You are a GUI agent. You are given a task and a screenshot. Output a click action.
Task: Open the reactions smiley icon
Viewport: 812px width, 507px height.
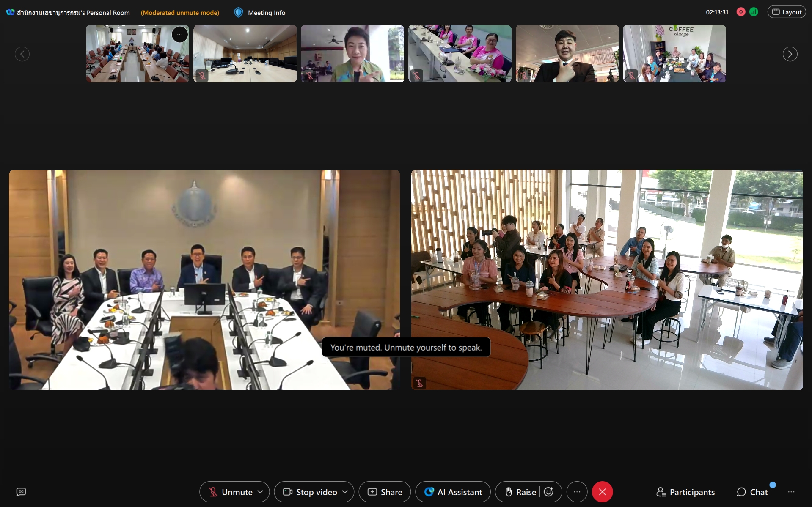(549, 492)
